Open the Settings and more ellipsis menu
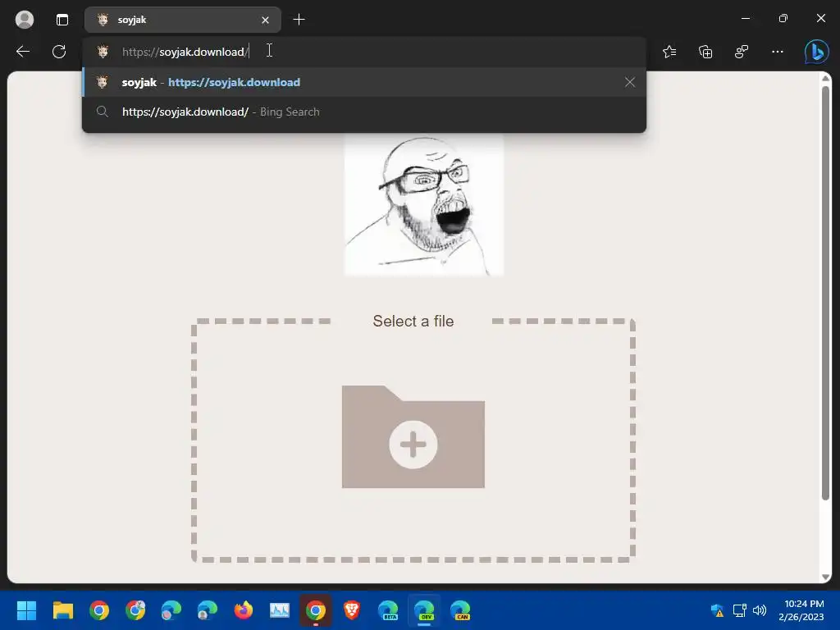 (778, 52)
